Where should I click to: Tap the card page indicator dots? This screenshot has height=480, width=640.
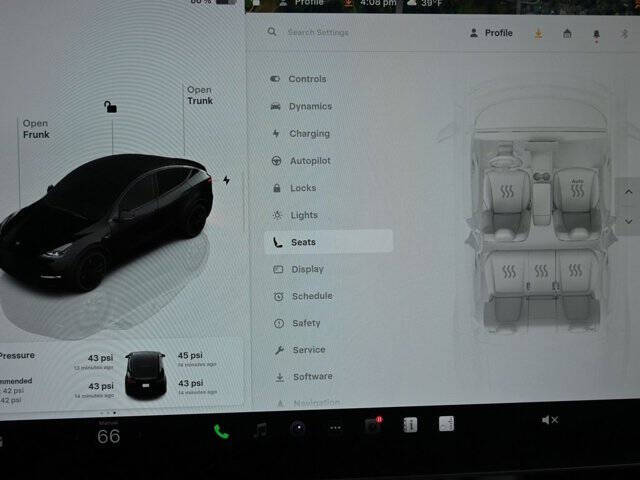(108, 413)
